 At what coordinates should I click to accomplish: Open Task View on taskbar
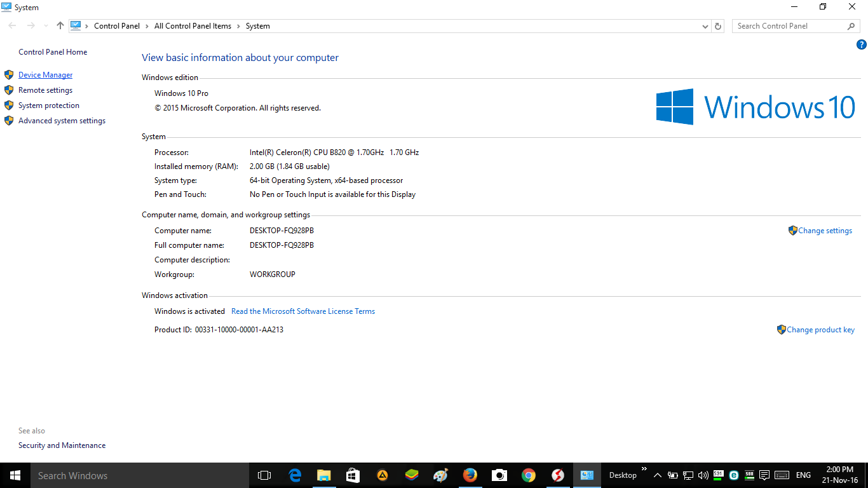pyautogui.click(x=264, y=475)
